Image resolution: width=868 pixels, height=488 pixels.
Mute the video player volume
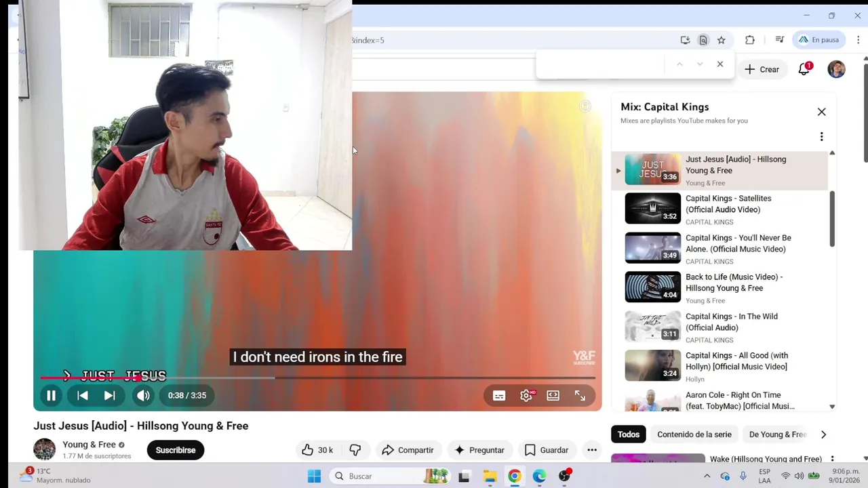pyautogui.click(x=143, y=396)
